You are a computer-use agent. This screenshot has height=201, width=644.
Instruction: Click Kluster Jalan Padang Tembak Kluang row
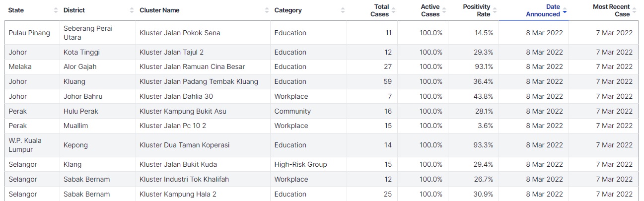pyautogui.click(x=199, y=81)
